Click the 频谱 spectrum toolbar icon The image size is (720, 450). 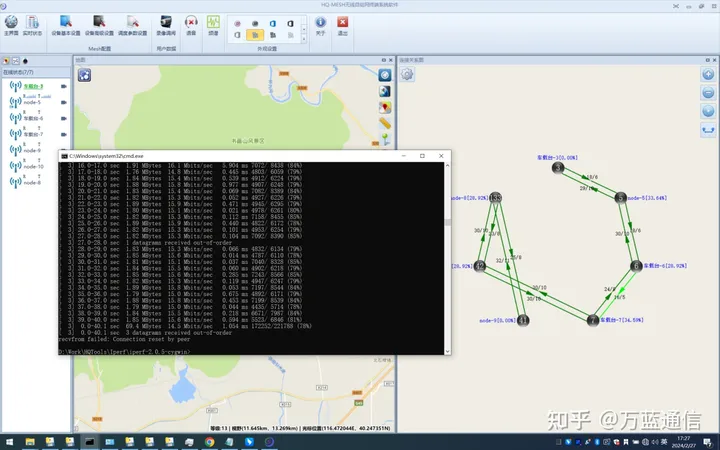click(x=213, y=23)
